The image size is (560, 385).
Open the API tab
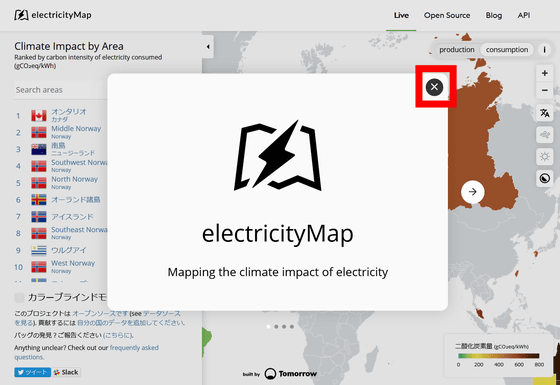pos(524,15)
